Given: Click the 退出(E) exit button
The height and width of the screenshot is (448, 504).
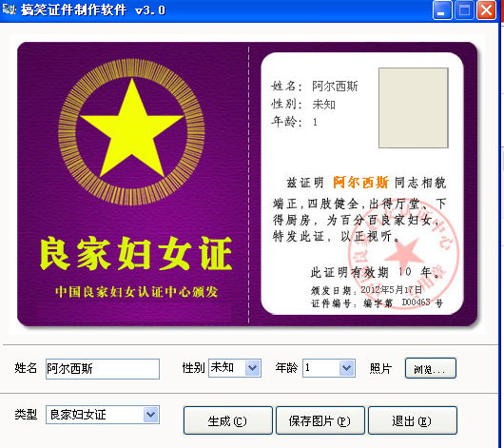Looking at the screenshot, I should [413, 420].
